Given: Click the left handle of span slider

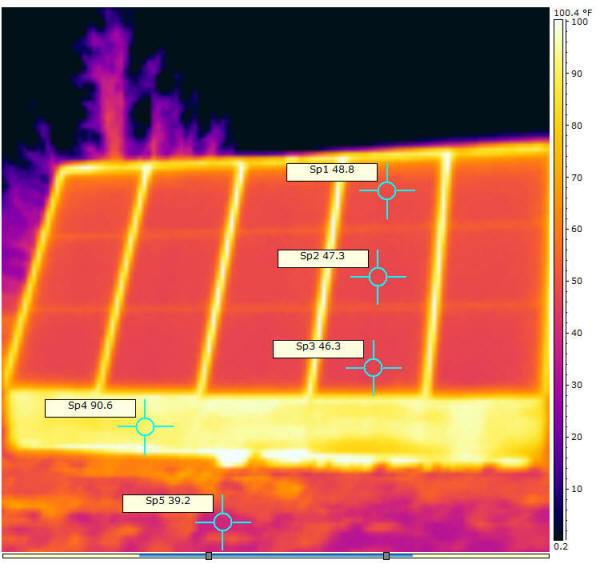Looking at the screenshot, I should [209, 556].
